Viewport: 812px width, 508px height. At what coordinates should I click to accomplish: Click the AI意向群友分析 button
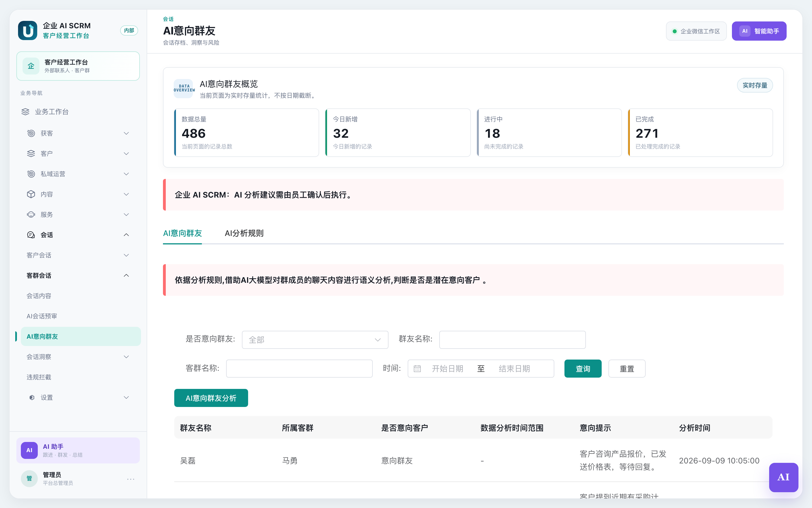coord(211,398)
